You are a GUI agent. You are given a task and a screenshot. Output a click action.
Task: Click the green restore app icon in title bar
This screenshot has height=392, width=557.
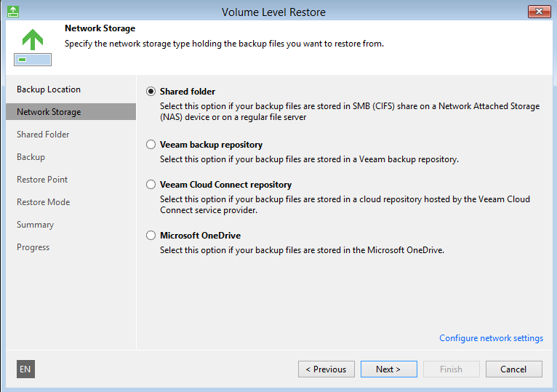(x=13, y=12)
